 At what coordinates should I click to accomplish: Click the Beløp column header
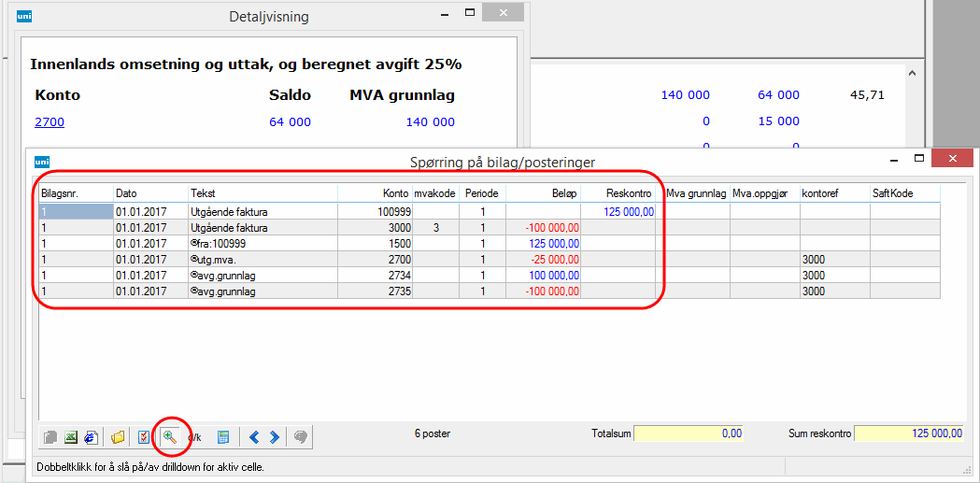point(543,192)
